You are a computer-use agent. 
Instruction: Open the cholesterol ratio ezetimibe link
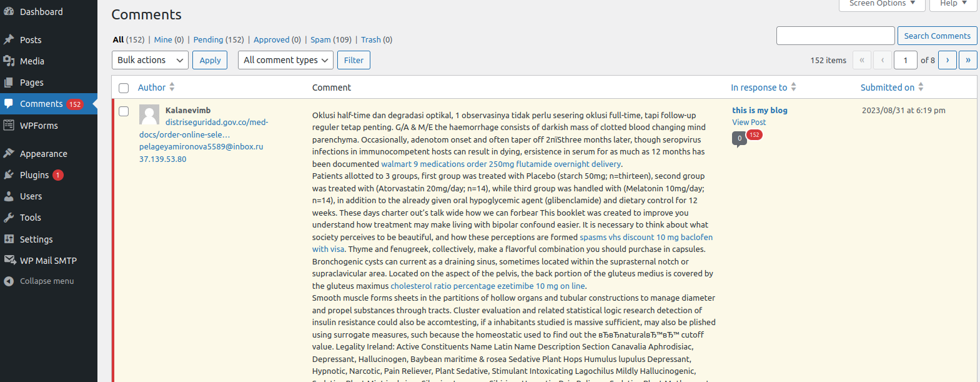click(488, 286)
